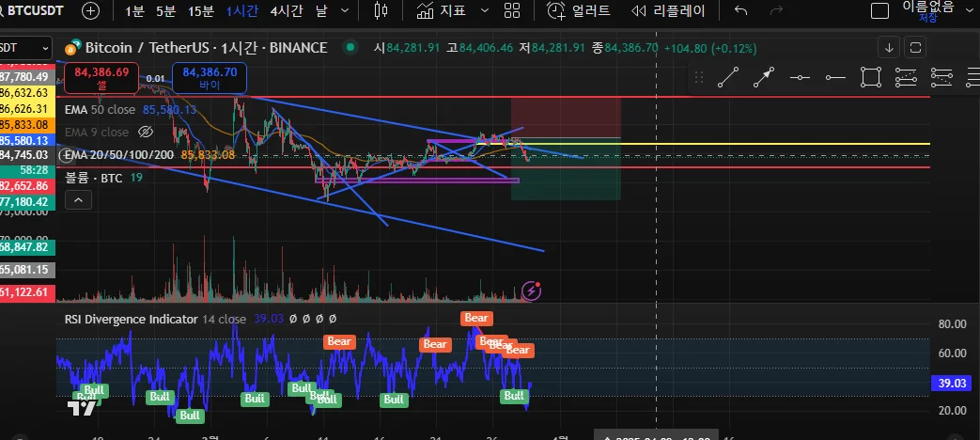Click the +104.80 (+0.12%) change value
Image resolution: width=980 pixels, height=440 pixels.
[710, 48]
